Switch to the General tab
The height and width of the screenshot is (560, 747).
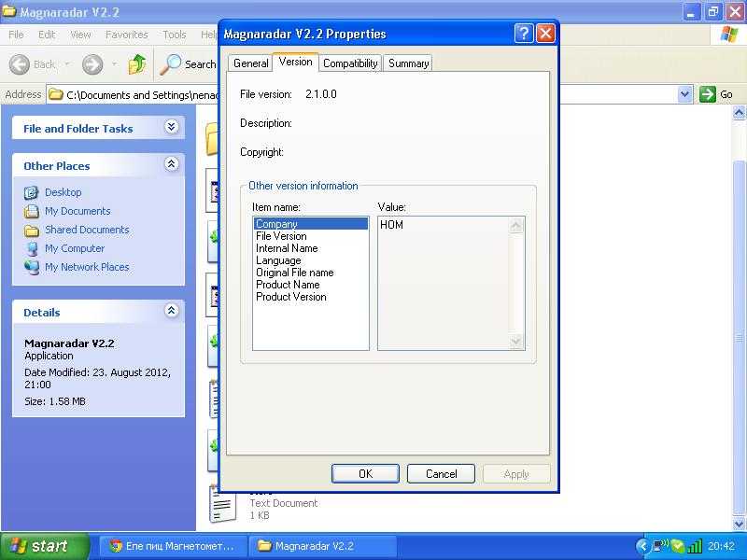point(250,63)
